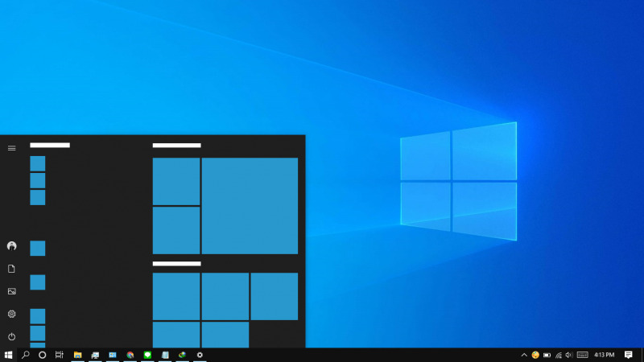
Task: Open the green LINE chat taskbar icon
Action: click(x=147, y=355)
